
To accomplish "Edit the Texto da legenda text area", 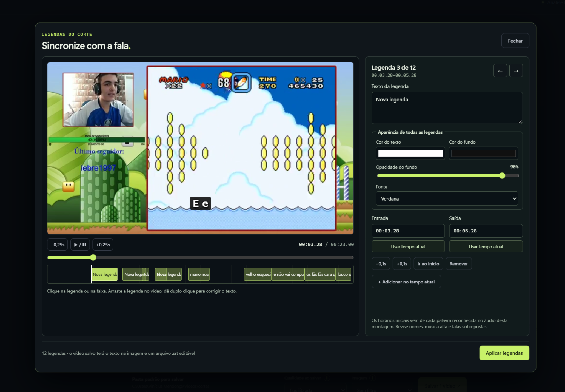I will (x=447, y=108).
